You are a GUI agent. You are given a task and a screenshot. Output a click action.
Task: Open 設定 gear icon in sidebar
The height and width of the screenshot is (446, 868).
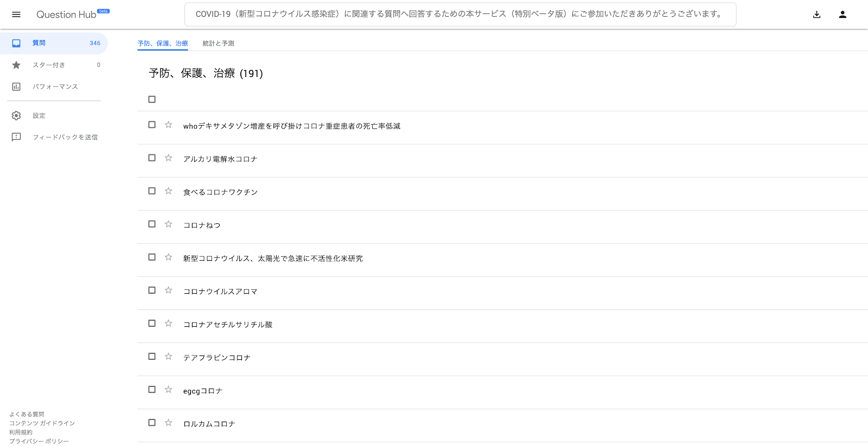click(x=16, y=115)
